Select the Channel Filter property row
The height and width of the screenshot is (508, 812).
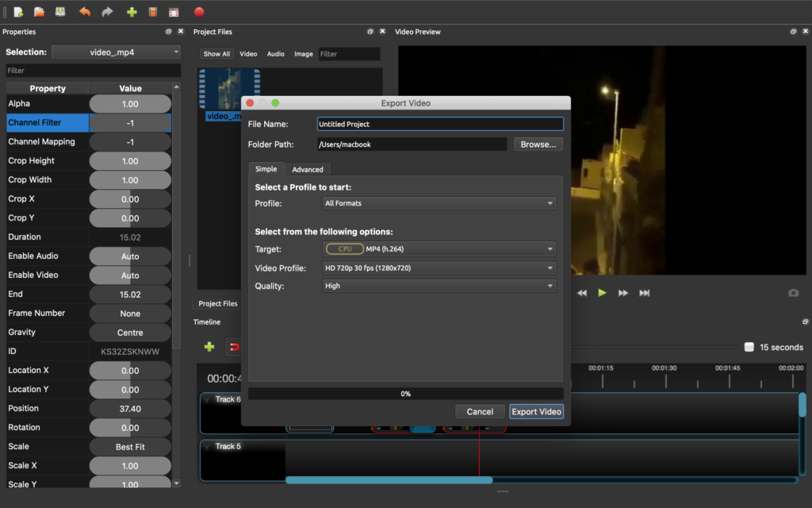coord(89,123)
